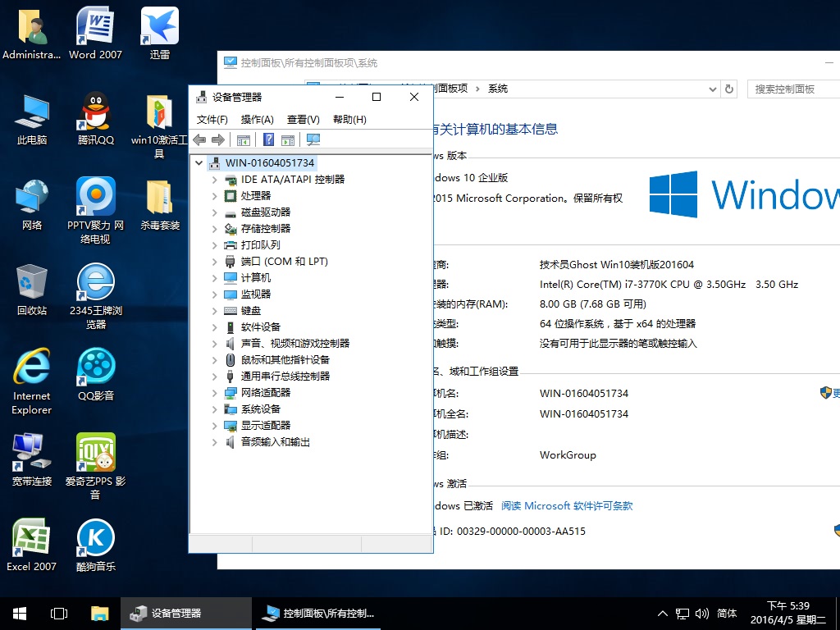The height and width of the screenshot is (630, 840).
Task: Select the 酷狗音乐 desktop shortcut
Action: point(95,545)
